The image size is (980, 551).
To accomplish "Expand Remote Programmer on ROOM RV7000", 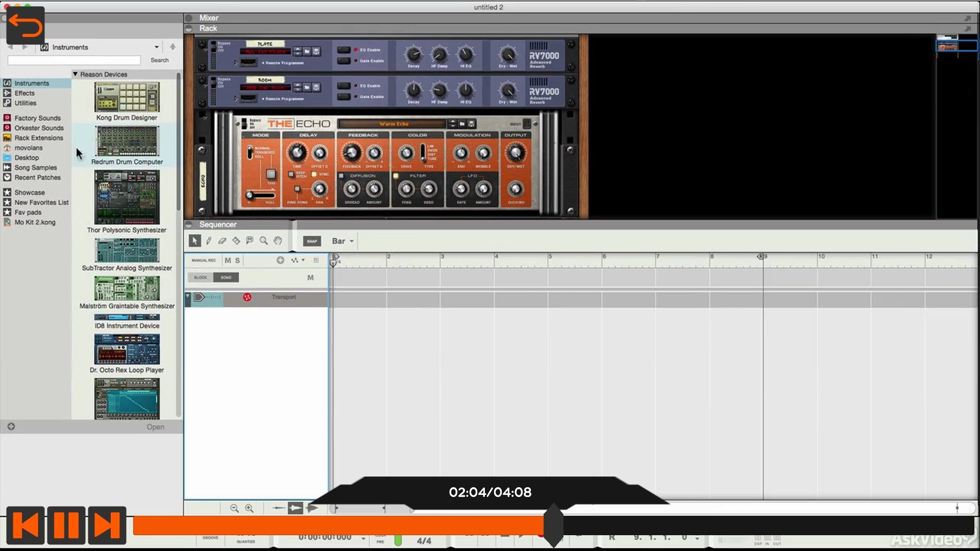I will pyautogui.click(x=236, y=98).
